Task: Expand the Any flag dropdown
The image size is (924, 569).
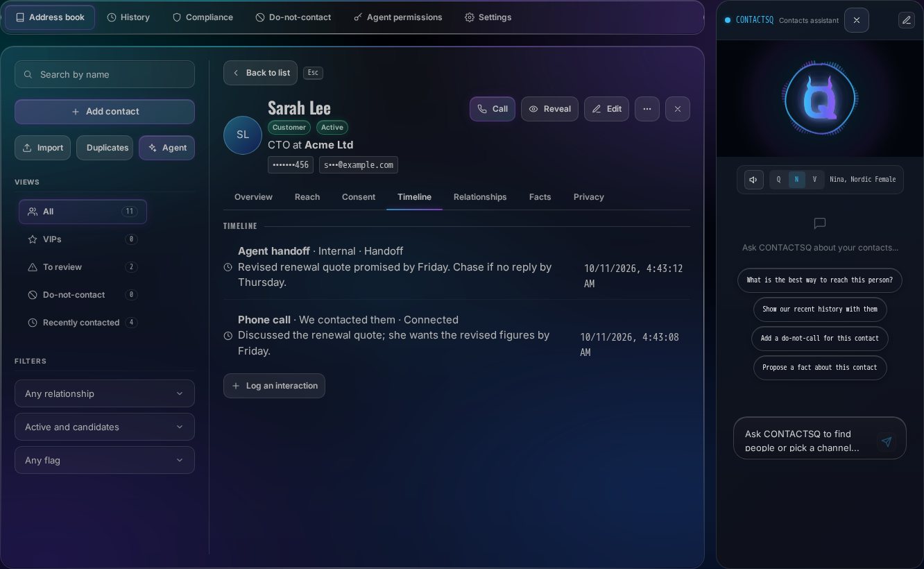Action: click(105, 460)
